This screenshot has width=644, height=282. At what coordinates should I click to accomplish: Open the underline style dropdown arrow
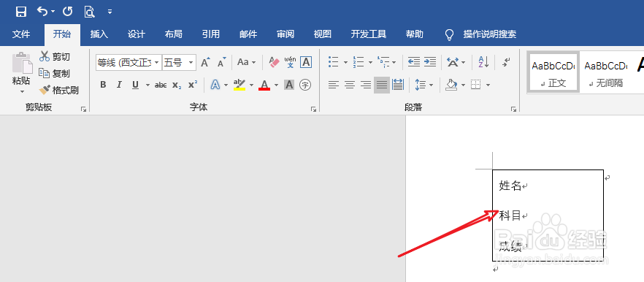click(147, 85)
